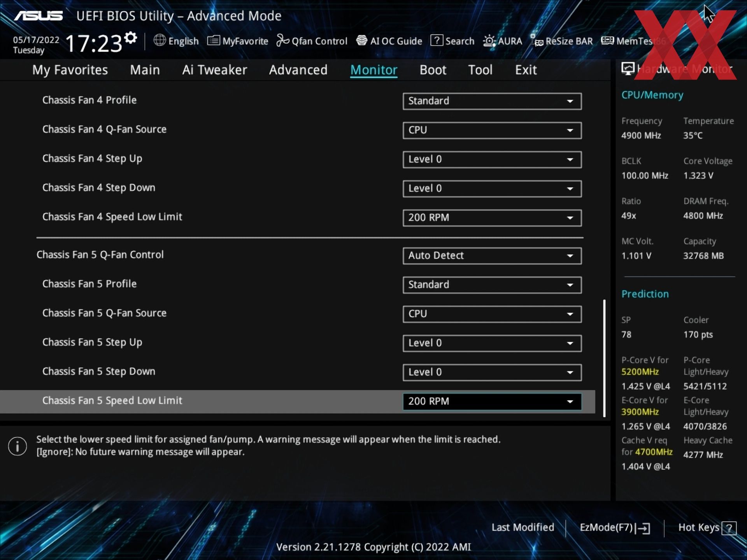Screen dimensions: 747x560
Task: Switch to My Favorites tab
Action: 70,70
